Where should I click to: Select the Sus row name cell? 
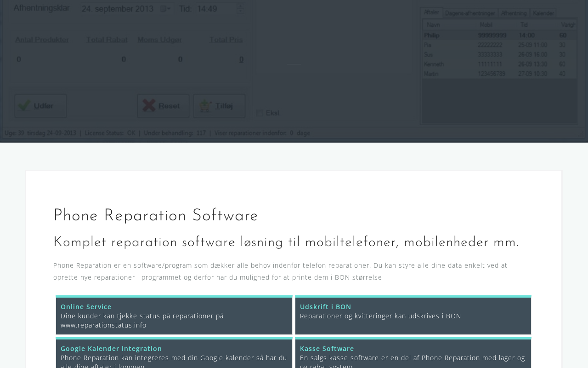click(429, 55)
